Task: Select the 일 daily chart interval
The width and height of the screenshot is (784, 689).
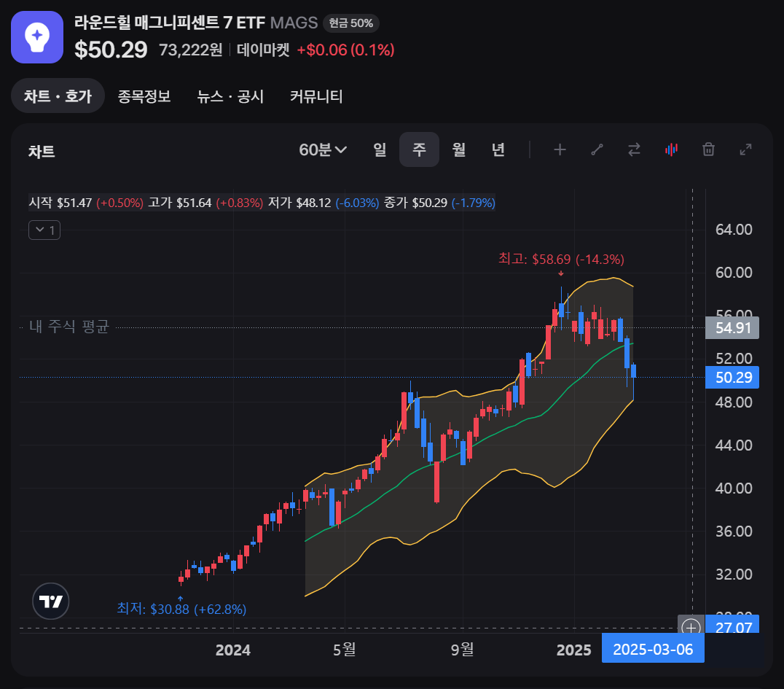Action: tap(380, 149)
